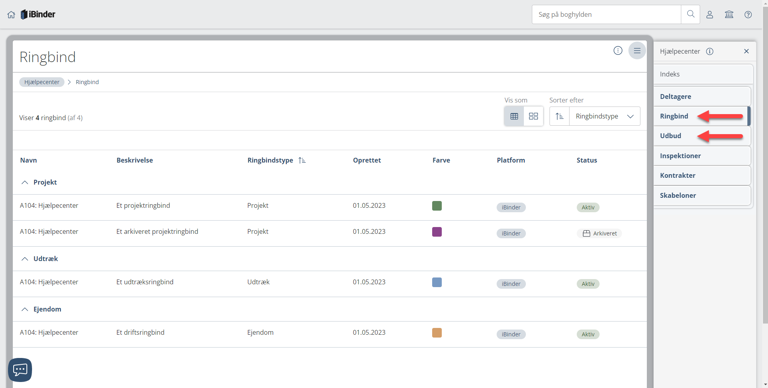This screenshot has height=388, width=768.
Task: Click the search magnifier icon
Action: click(691, 14)
